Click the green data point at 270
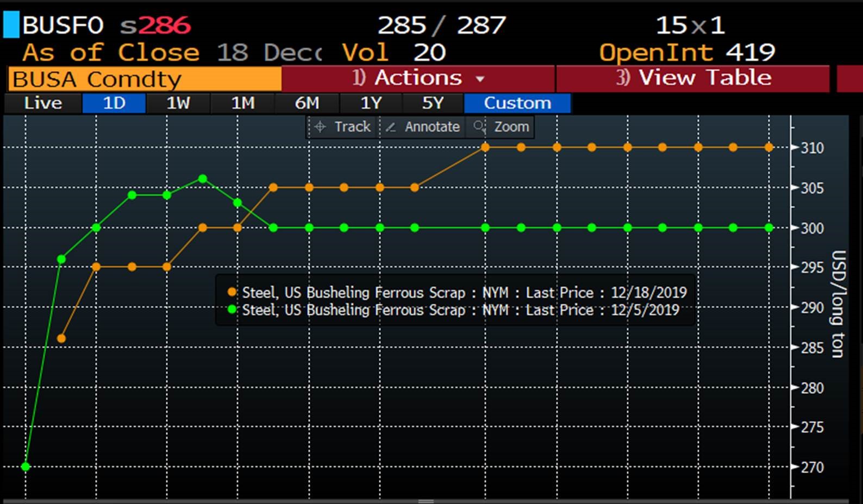 pos(26,467)
